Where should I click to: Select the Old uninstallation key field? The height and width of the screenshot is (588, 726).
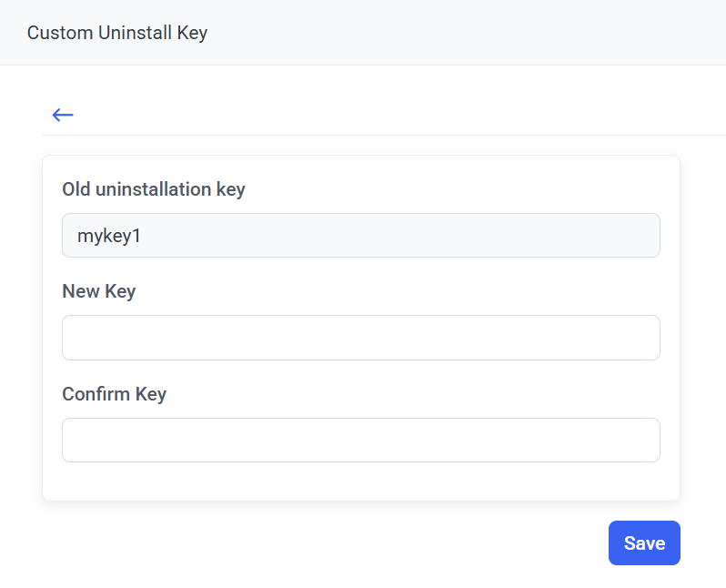click(x=360, y=236)
